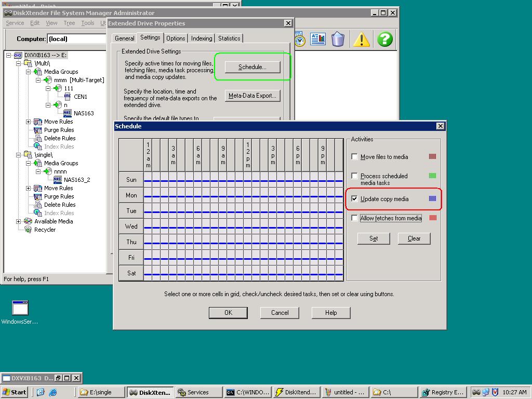
Task: Click the network icon in system tray
Action: [486, 392]
